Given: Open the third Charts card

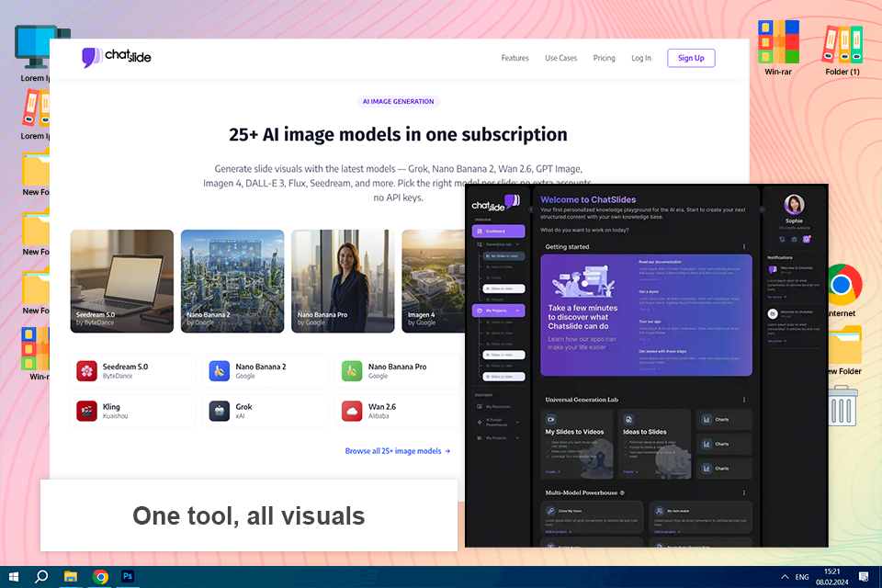Looking at the screenshot, I should [725, 469].
